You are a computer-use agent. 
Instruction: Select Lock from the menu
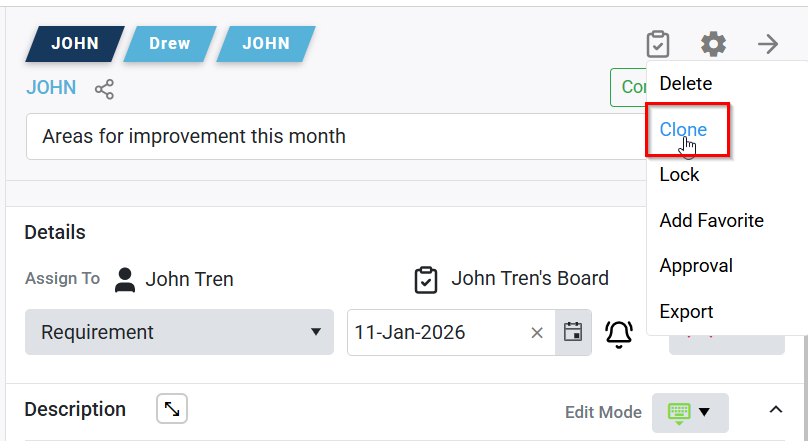click(680, 175)
